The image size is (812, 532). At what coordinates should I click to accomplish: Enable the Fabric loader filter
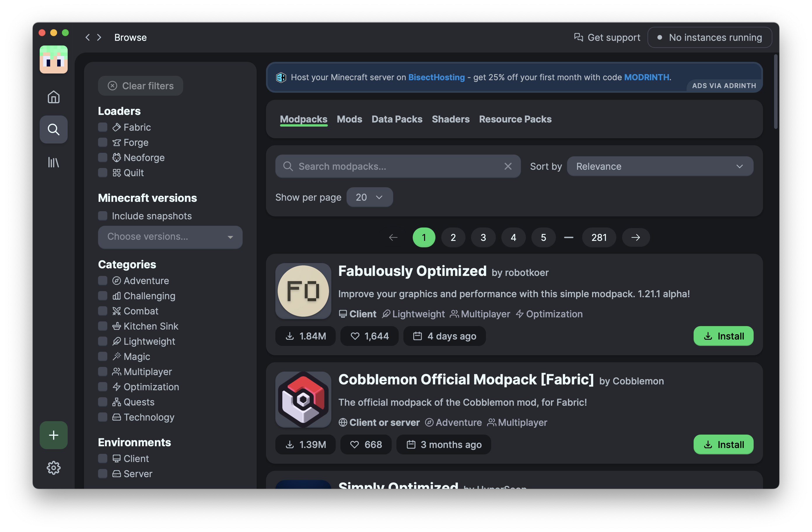(x=103, y=127)
